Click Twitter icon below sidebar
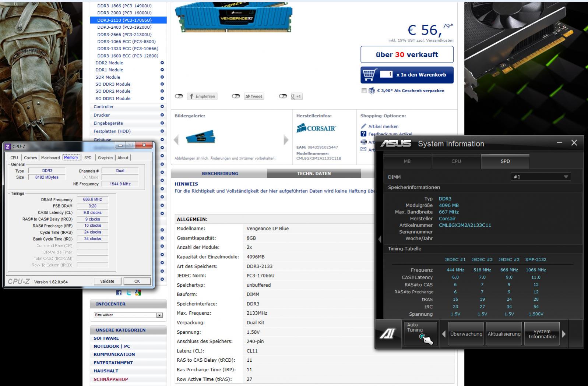 point(128,293)
